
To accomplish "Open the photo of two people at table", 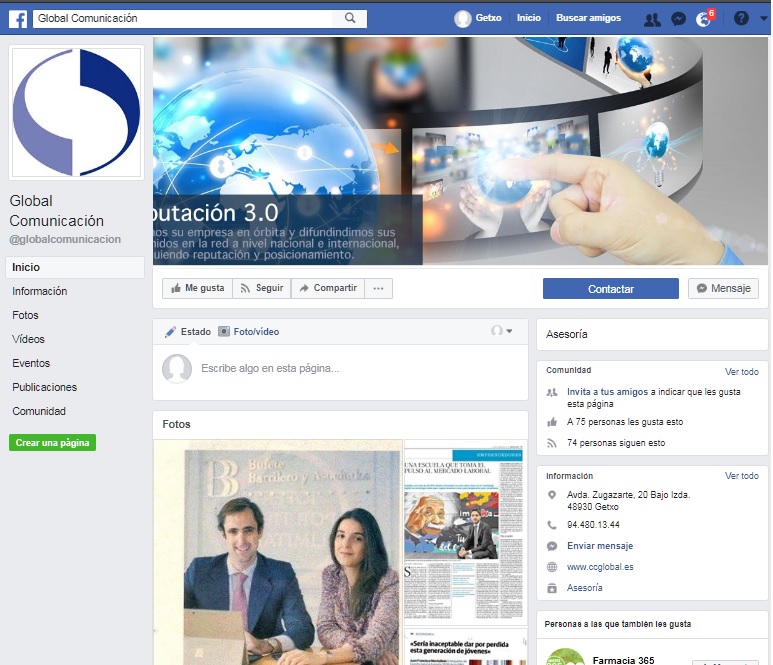I will [278, 552].
